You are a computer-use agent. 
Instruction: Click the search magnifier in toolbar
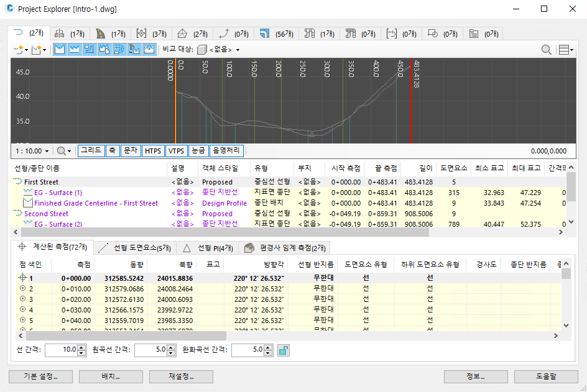pyautogui.click(x=546, y=49)
